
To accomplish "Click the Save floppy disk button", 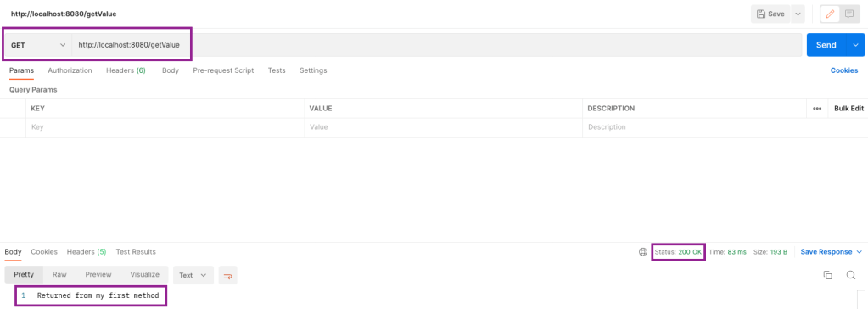I will point(770,14).
